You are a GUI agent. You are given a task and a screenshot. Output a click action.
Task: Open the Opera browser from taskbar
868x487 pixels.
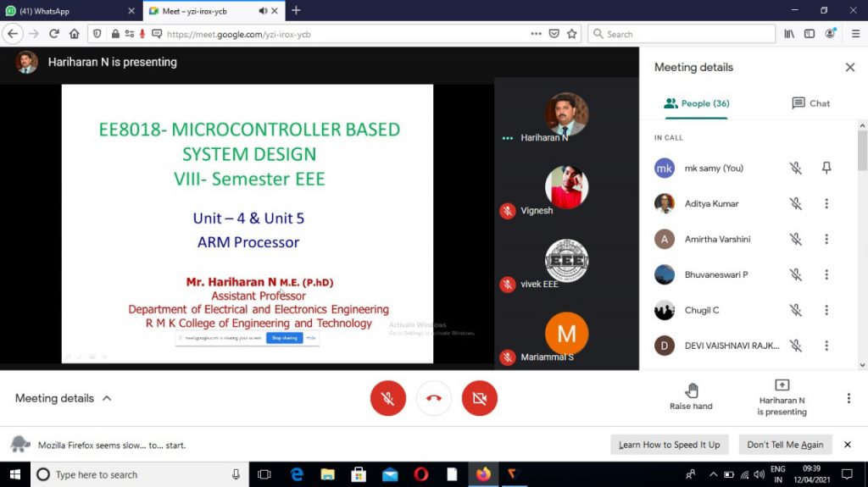coord(421,474)
